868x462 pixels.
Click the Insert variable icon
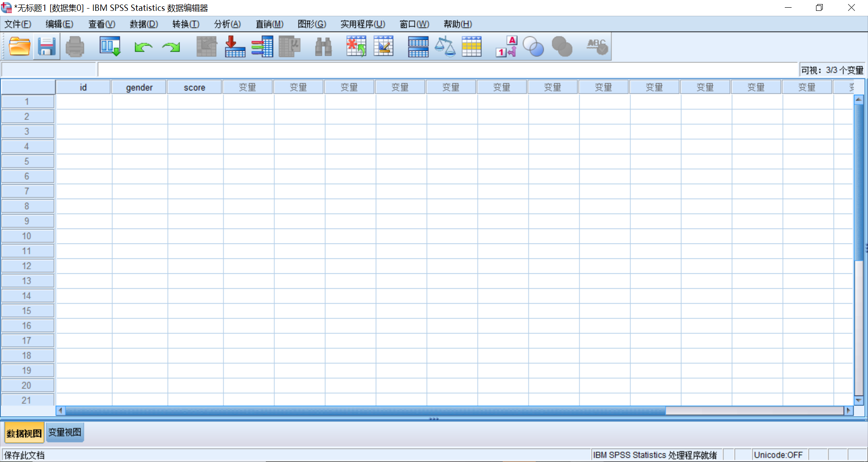(384, 47)
